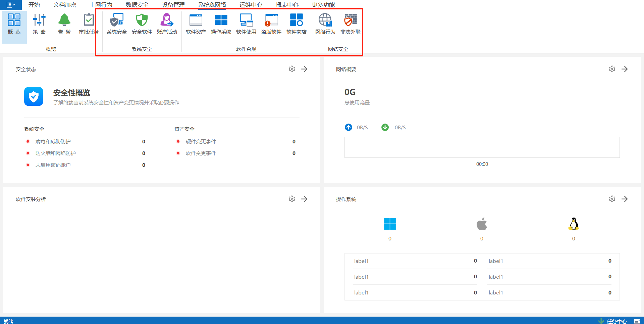Screen dimensions: 644x324
Task: Click the 病毒和威胁防护 item
Action: pos(53,142)
